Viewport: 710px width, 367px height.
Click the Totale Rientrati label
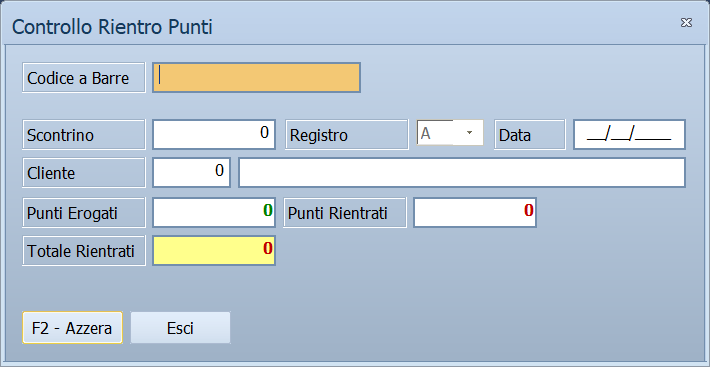coord(84,250)
